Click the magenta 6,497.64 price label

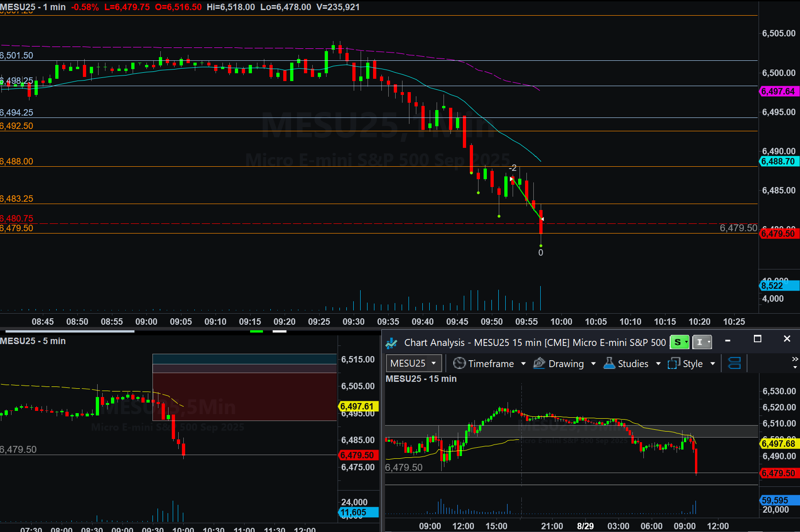point(779,92)
